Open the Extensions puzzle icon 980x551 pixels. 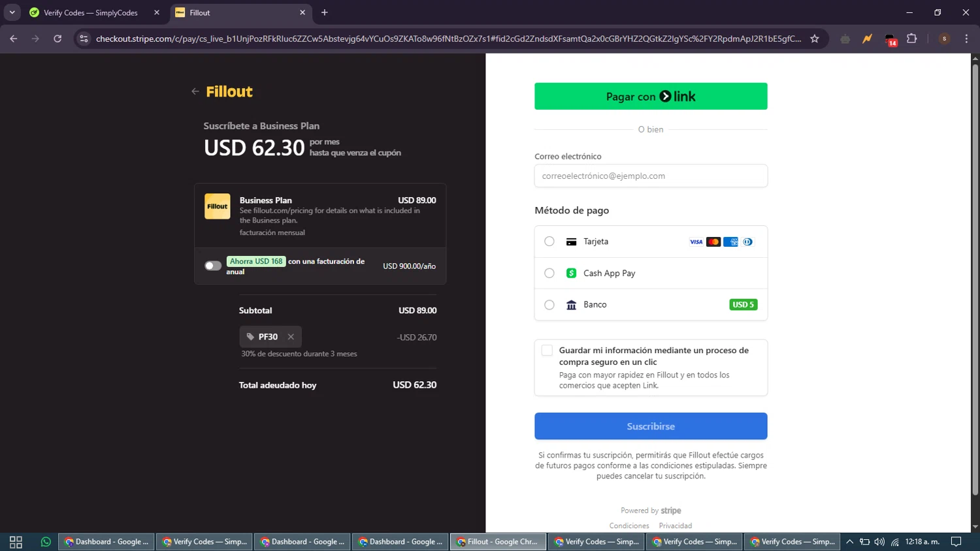[912, 39]
